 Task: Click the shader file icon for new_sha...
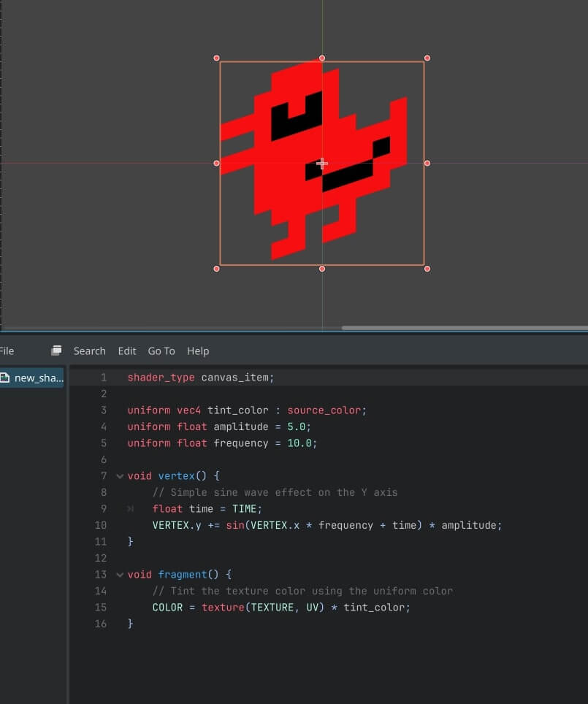(5, 378)
